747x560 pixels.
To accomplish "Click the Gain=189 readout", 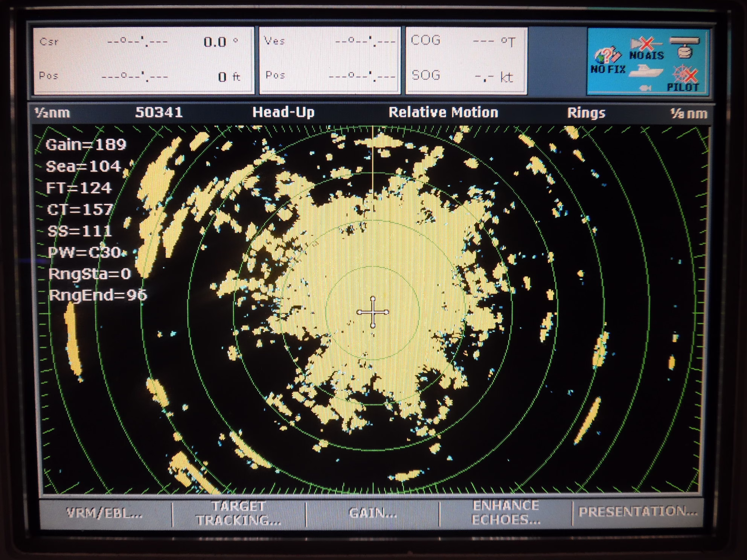I will tap(86, 145).
